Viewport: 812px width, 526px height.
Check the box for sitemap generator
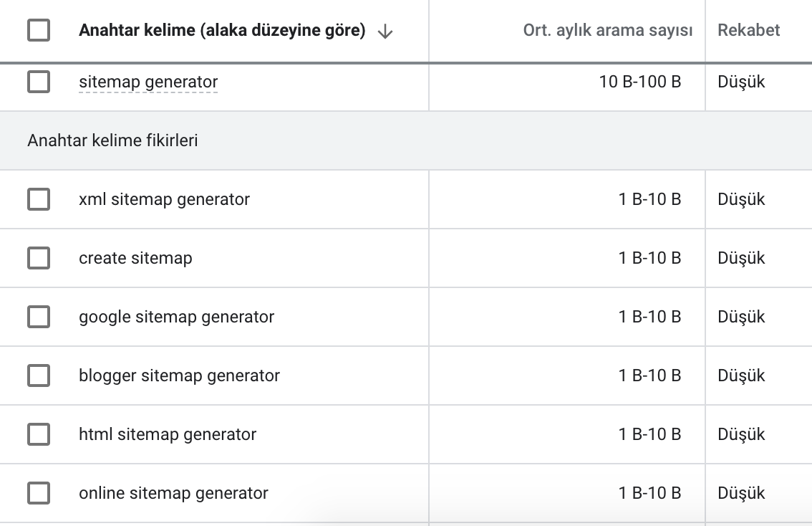tap(39, 82)
